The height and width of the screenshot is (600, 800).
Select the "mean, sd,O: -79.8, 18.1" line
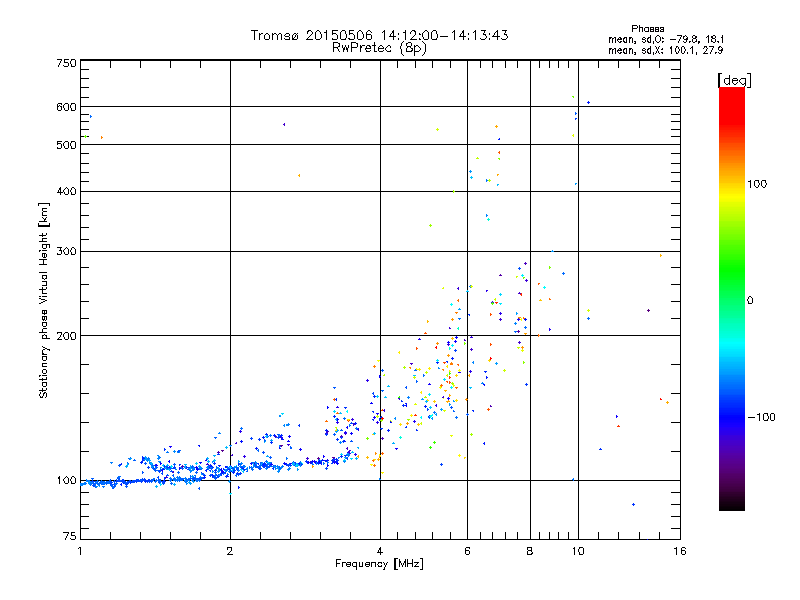pos(666,39)
